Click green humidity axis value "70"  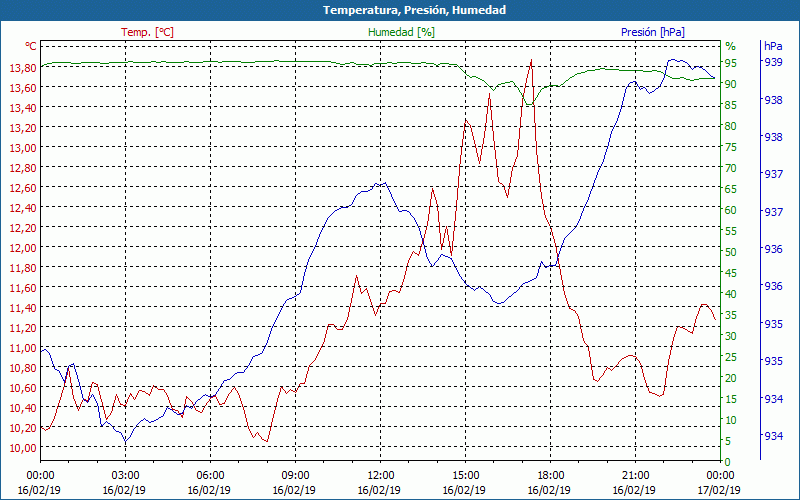pyautogui.click(x=731, y=168)
